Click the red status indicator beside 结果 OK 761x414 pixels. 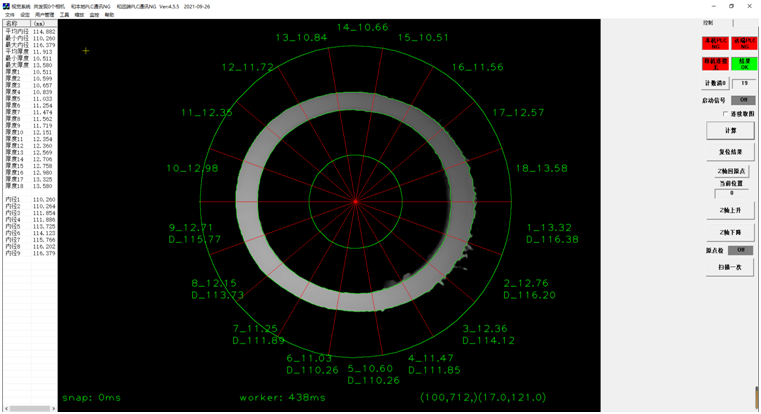[716, 63]
